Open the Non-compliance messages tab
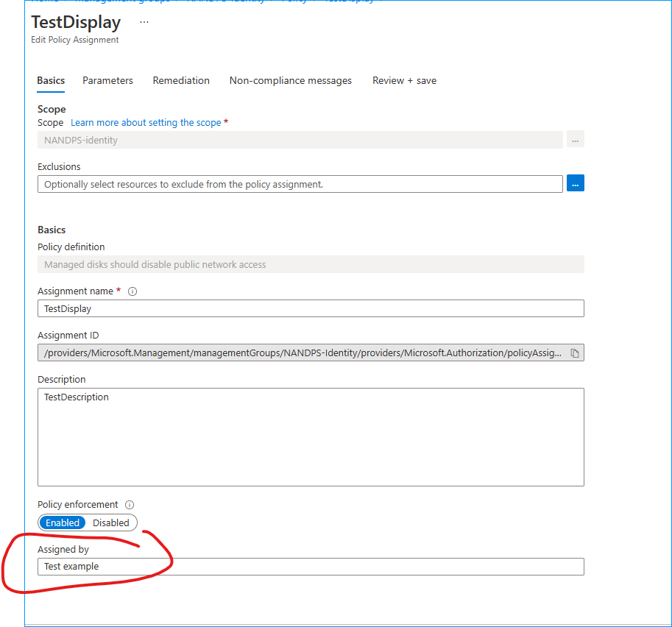Screen dimensions: 672x627 pyautogui.click(x=290, y=80)
